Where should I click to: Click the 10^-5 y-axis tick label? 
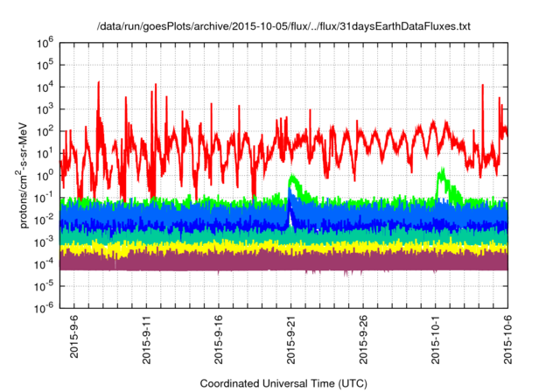tap(44, 287)
